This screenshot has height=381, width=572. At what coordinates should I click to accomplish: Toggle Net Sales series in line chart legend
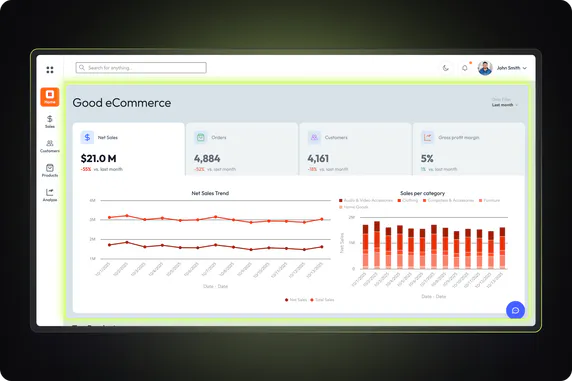coord(296,300)
